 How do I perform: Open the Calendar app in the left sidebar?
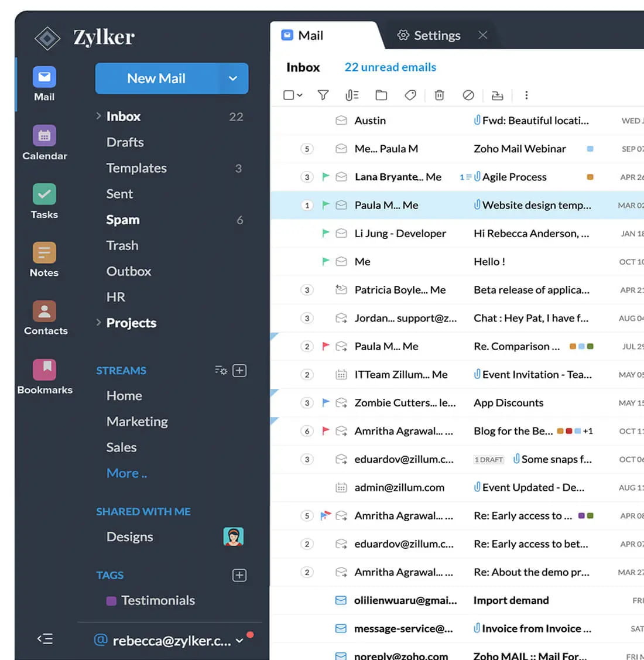click(44, 136)
